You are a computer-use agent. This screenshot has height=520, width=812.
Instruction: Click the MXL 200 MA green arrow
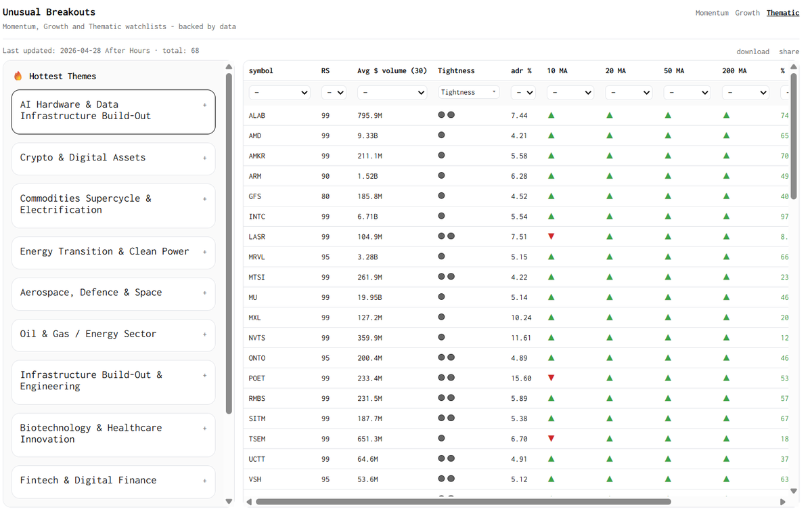727,318
